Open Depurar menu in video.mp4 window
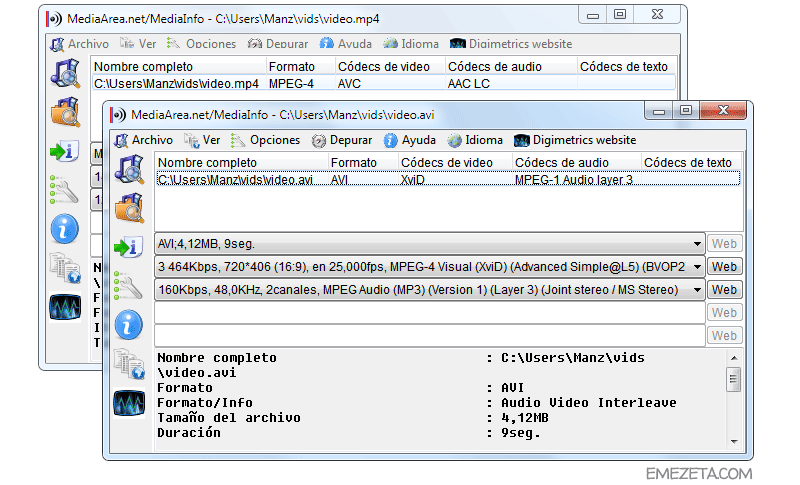This screenshot has width=800, height=485. 278,44
